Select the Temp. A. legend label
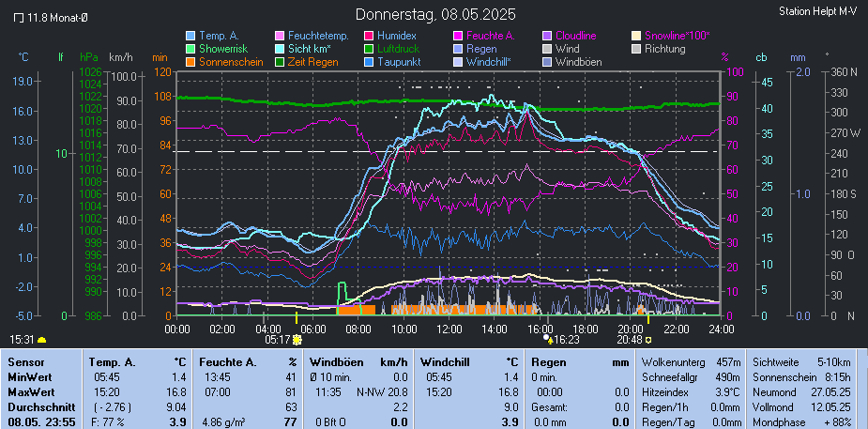 click(220, 36)
